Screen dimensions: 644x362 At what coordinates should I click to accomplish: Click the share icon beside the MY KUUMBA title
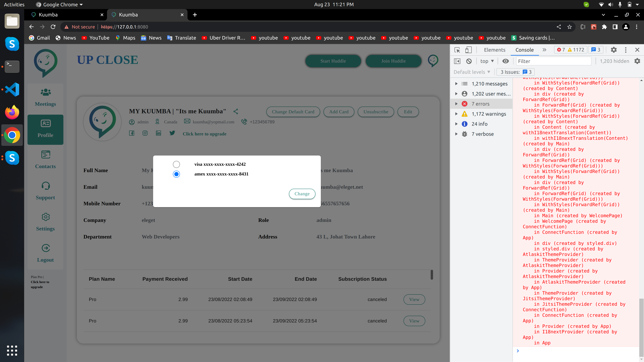tap(235, 111)
